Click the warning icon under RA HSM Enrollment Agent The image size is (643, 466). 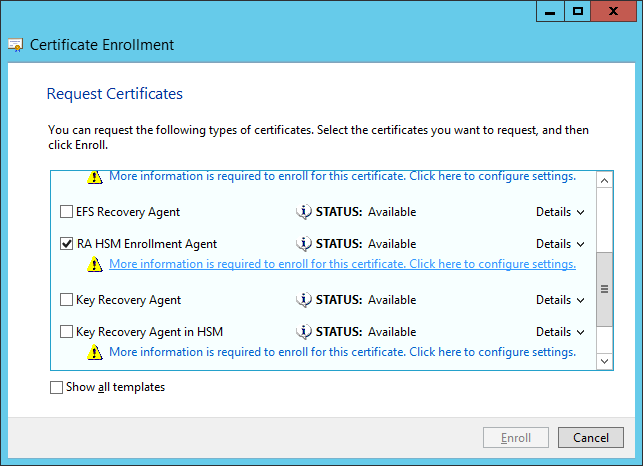click(x=95, y=265)
